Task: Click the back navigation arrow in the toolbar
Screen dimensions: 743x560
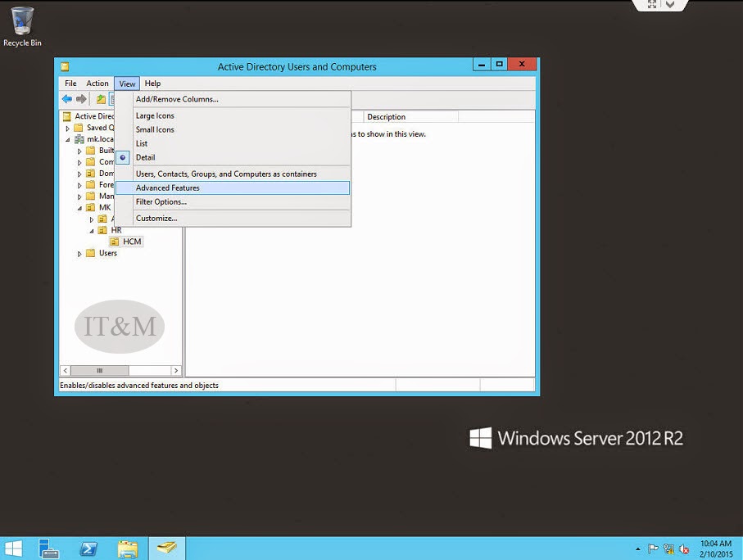Action: [x=66, y=99]
